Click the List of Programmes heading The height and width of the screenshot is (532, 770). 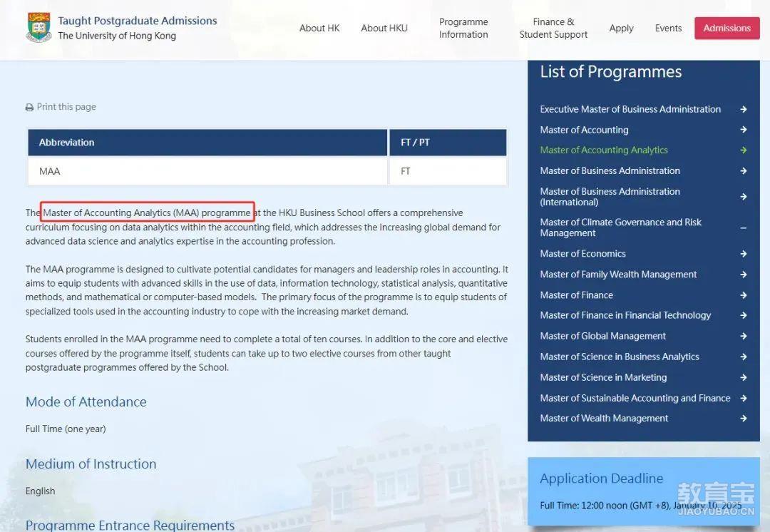(x=611, y=72)
